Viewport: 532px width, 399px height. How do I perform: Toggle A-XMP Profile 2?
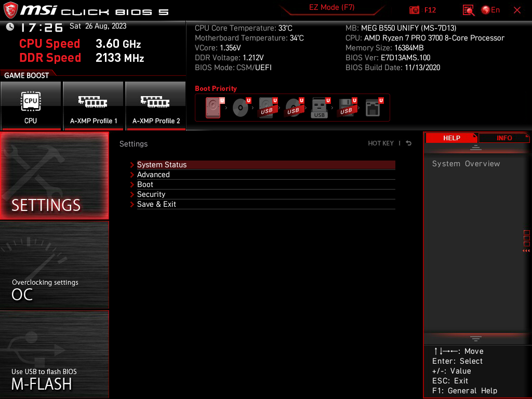click(155, 105)
